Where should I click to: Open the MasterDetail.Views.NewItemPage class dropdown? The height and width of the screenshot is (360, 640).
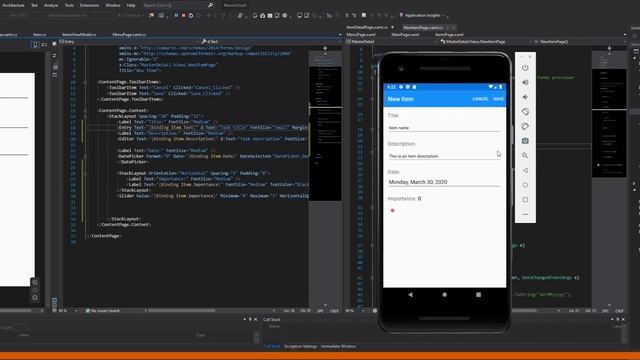pos(486,42)
